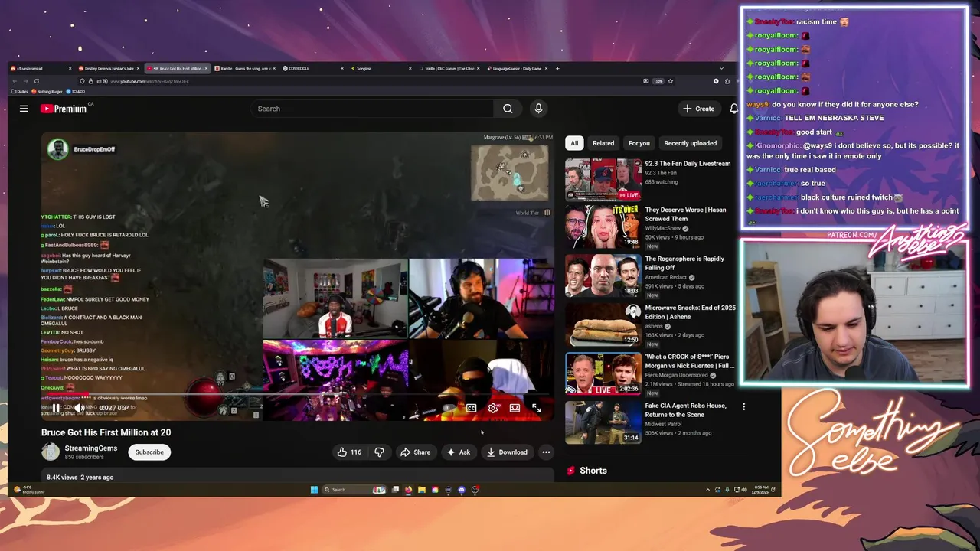This screenshot has width=980, height=551.
Task: Open the Ask AI button
Action: coord(458,452)
